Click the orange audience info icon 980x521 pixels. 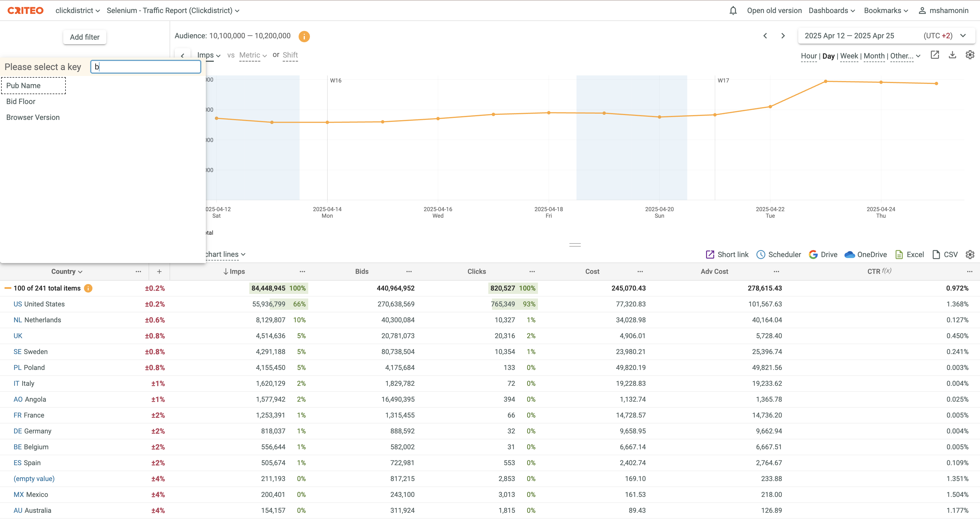click(x=304, y=37)
